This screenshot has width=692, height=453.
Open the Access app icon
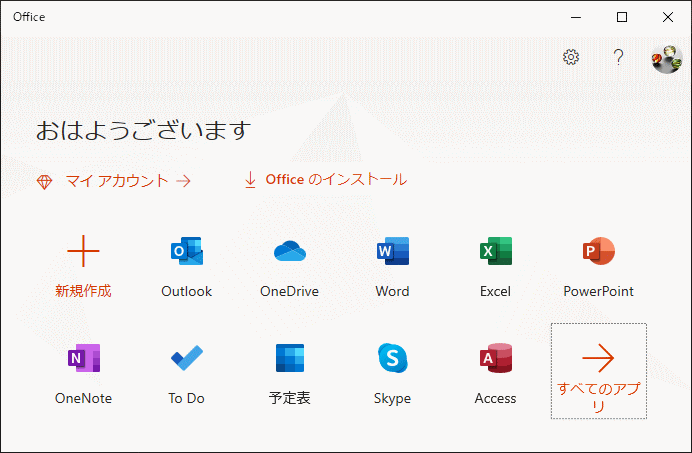tap(496, 358)
